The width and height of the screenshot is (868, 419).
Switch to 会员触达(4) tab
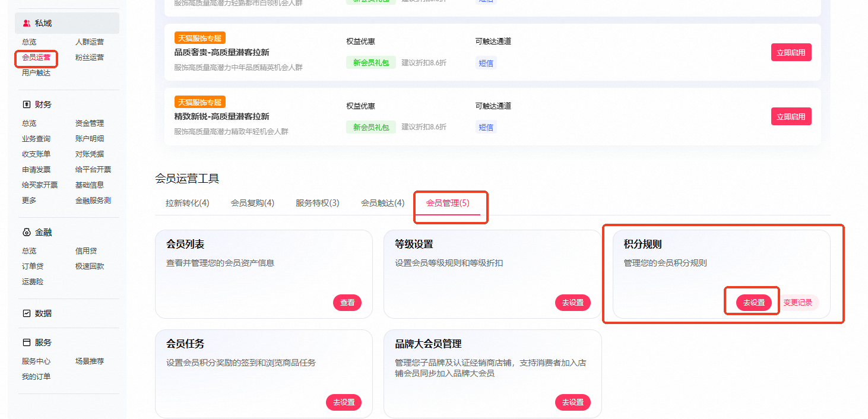(x=383, y=203)
